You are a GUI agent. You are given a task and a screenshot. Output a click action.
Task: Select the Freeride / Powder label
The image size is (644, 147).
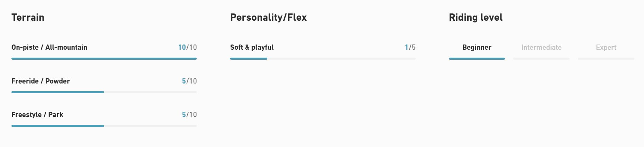tap(40, 81)
